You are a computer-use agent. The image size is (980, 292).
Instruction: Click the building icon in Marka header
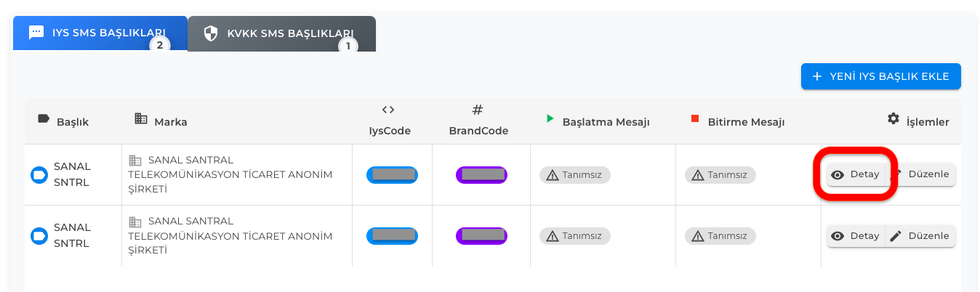tap(141, 118)
